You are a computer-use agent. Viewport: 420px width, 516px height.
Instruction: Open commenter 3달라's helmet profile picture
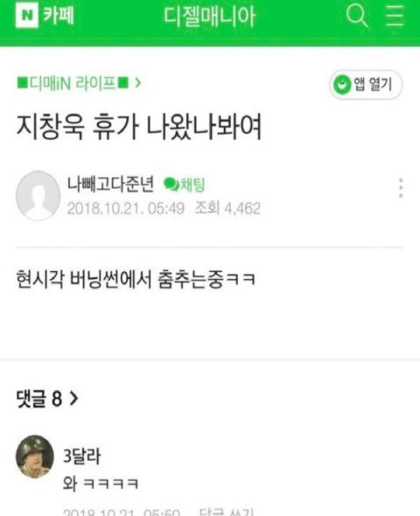point(35,457)
